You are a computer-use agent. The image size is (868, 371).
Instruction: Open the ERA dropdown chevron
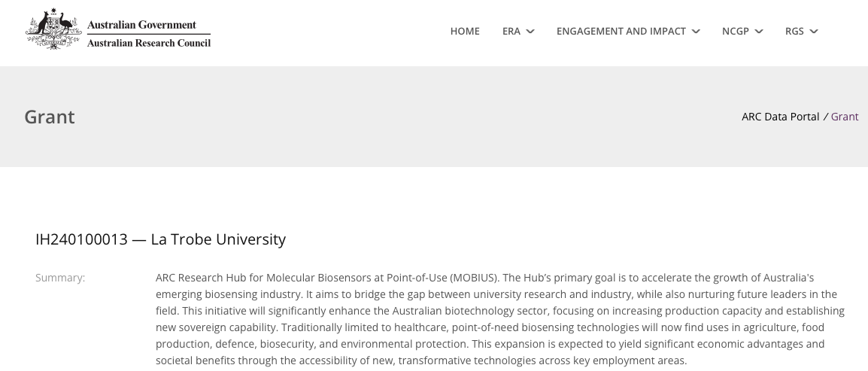tap(530, 32)
